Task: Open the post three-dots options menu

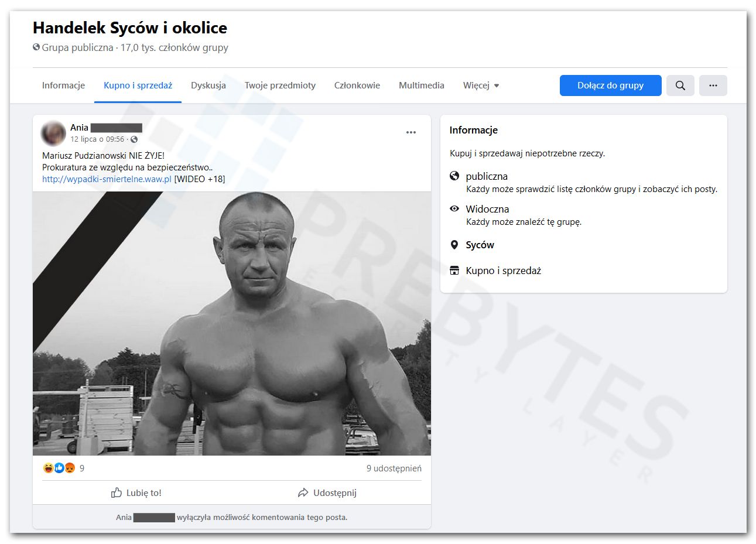Action: tap(411, 132)
